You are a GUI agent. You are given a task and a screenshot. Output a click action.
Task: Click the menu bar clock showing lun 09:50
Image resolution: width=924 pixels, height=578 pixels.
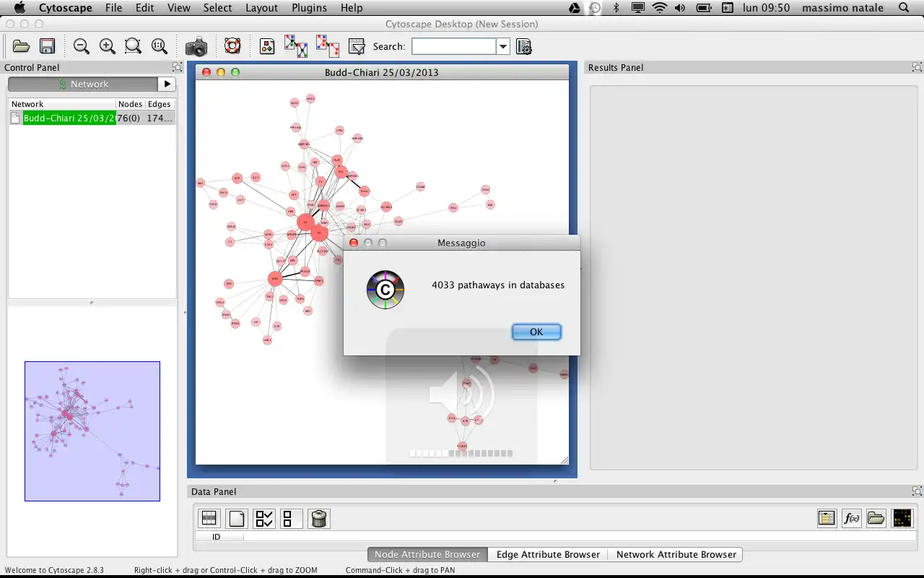767,8
